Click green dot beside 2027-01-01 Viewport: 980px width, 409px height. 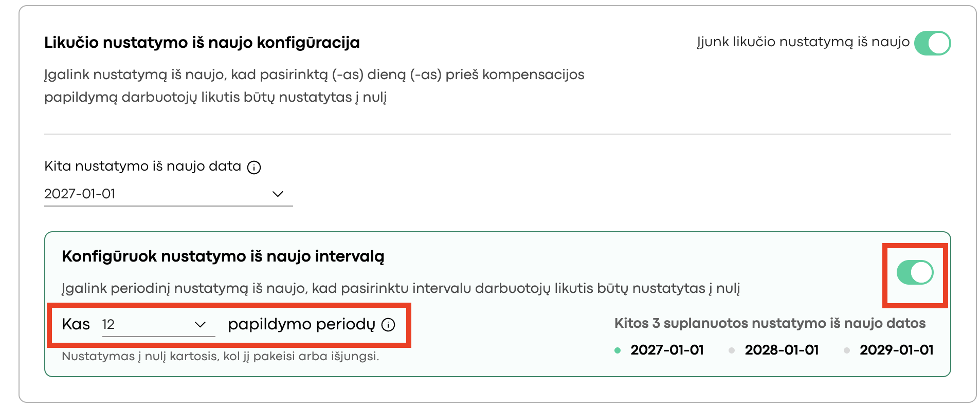(618, 350)
